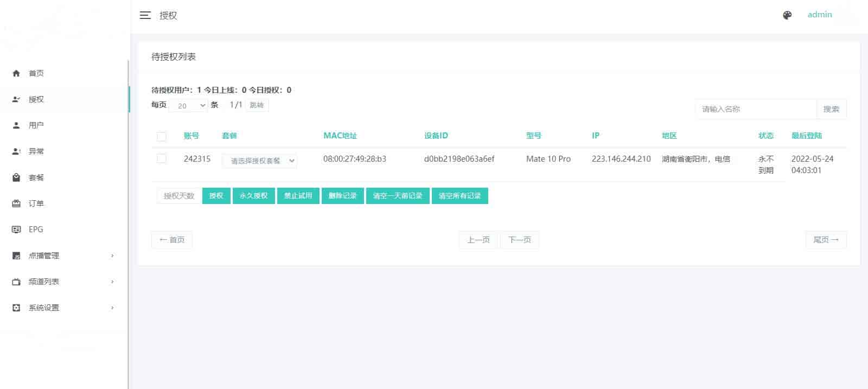Click the 系统设置 gear icon
Viewport: 868px width, 389px height.
click(x=16, y=308)
